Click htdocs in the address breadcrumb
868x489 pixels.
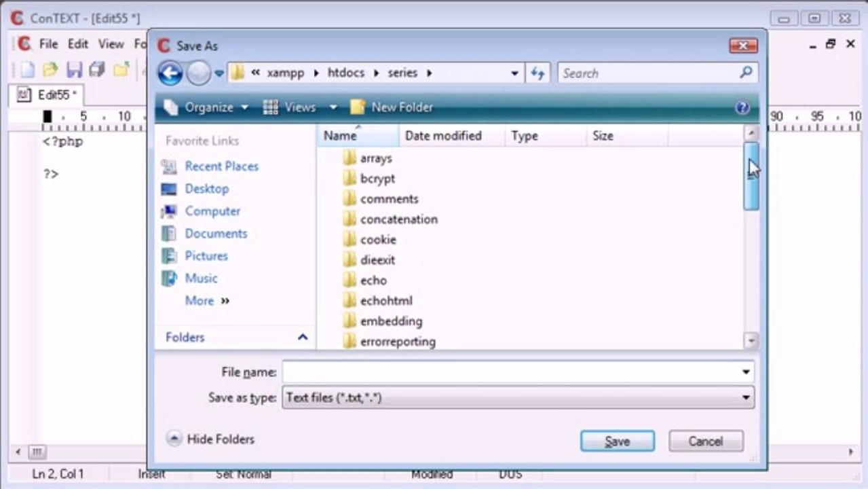347,73
